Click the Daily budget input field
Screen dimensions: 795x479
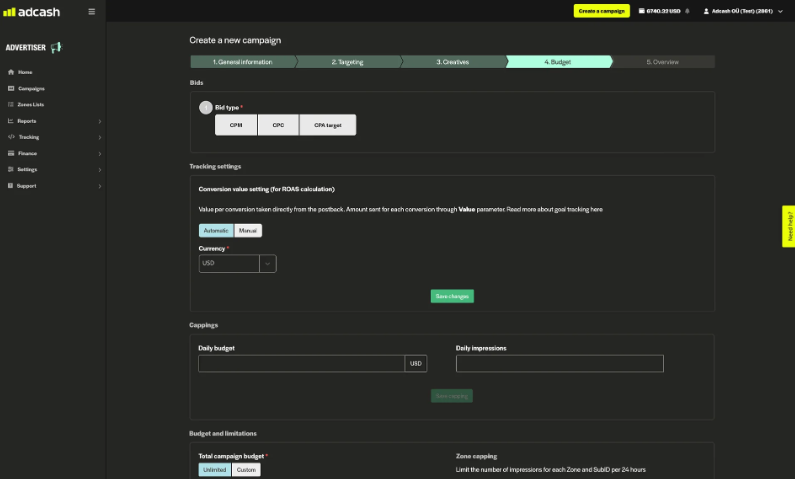(301, 364)
